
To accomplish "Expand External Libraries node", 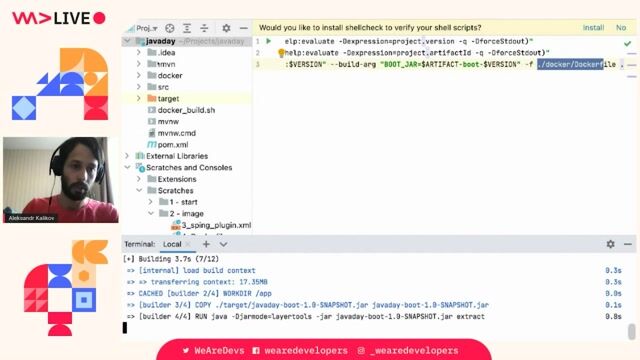I will tap(127, 156).
